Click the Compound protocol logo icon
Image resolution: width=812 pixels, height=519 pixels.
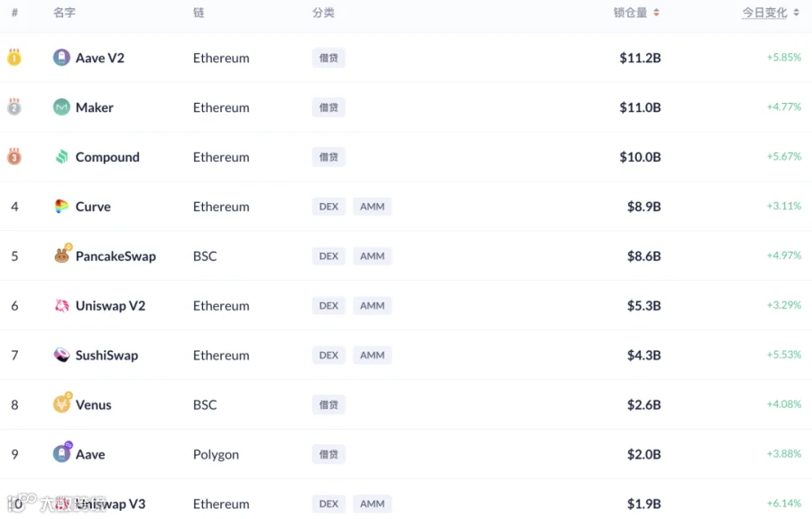61,157
